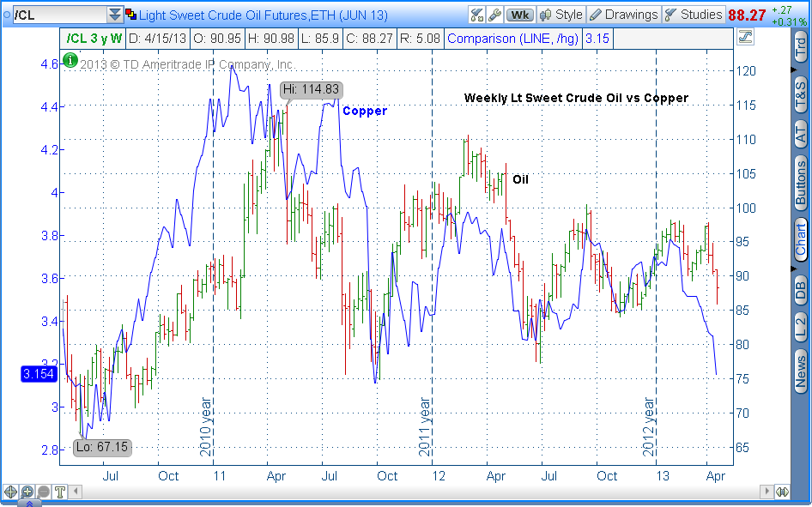812x507 pixels.
Task: Select the text T drawing tool
Action: pos(60,492)
